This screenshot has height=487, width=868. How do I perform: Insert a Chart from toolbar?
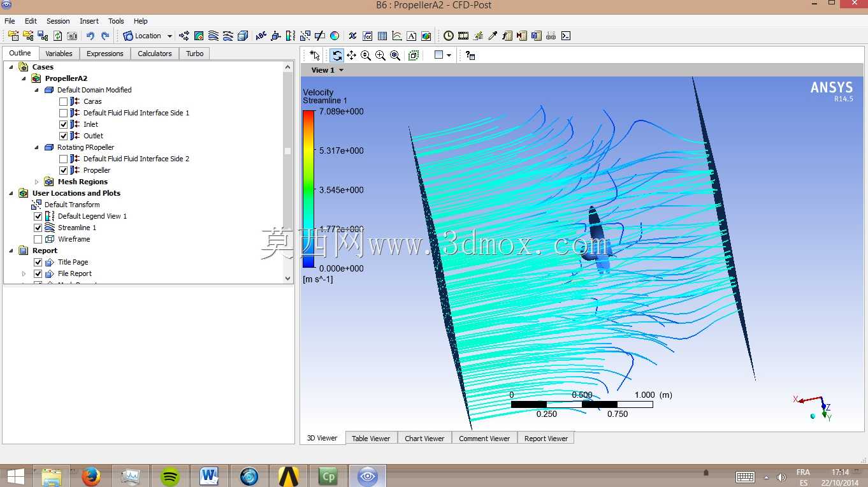tap(397, 36)
